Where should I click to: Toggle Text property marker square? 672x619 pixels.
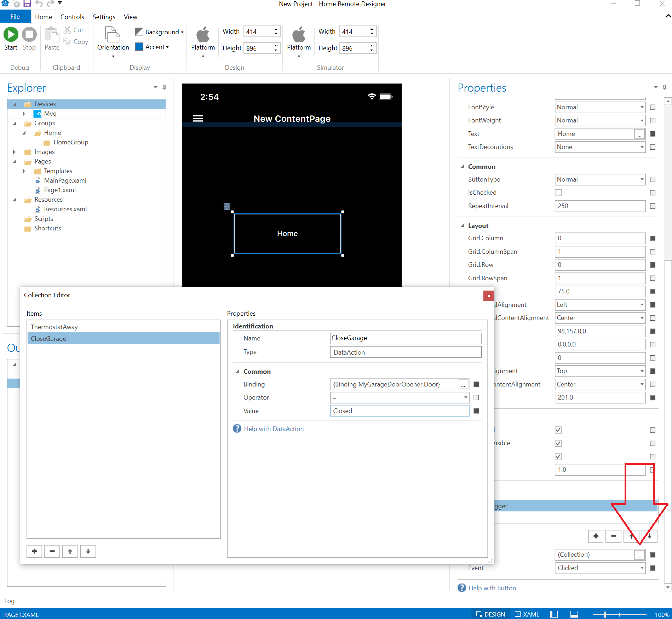(x=653, y=134)
